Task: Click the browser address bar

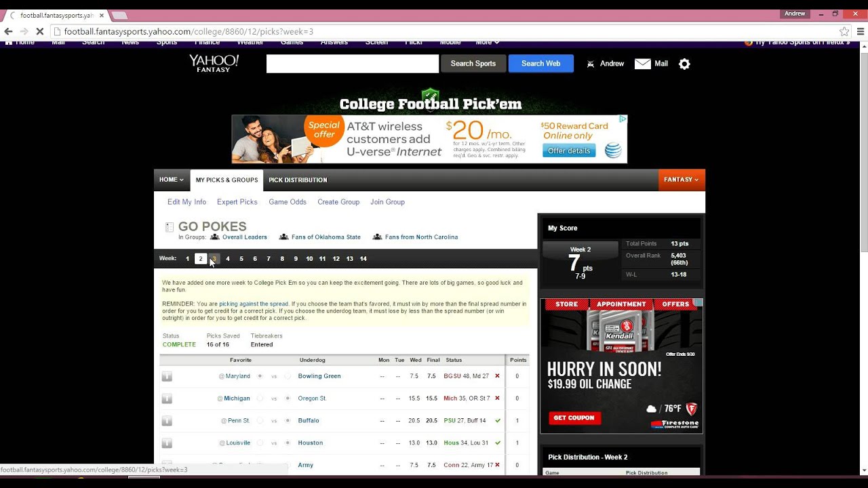Action: [444, 31]
